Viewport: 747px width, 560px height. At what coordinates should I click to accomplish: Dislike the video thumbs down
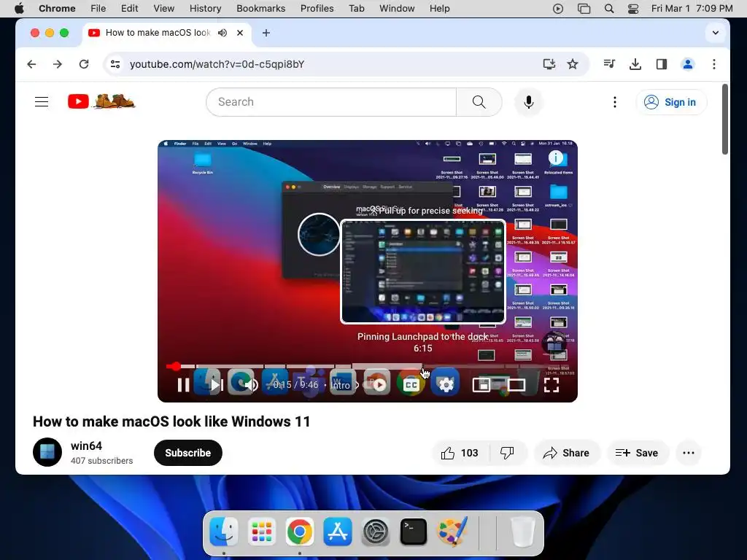(x=508, y=453)
